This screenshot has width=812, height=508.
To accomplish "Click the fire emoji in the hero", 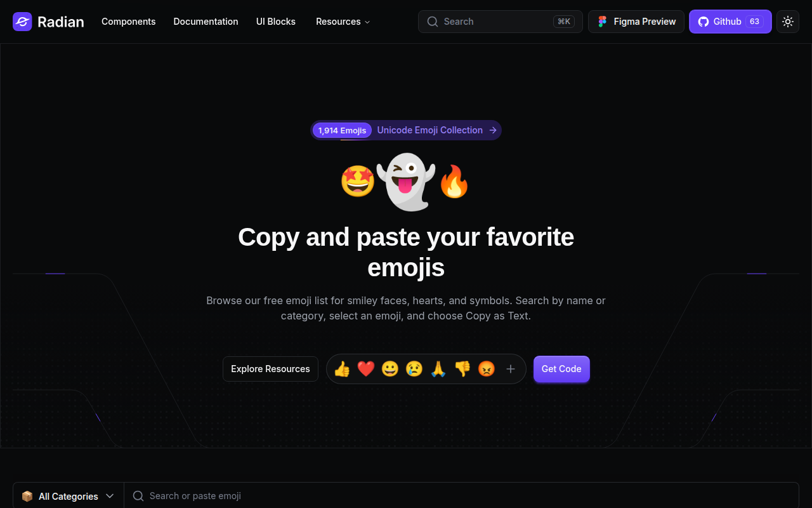I will coord(454,181).
